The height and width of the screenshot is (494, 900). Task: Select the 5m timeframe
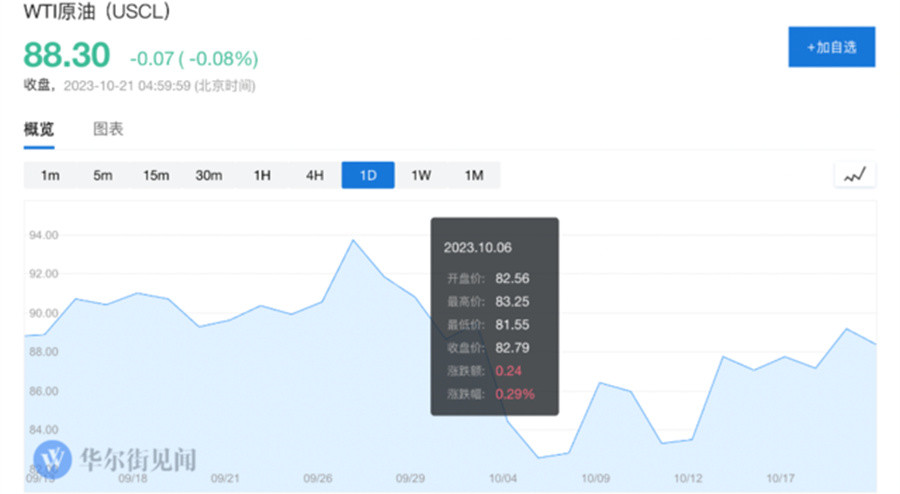[x=103, y=175]
